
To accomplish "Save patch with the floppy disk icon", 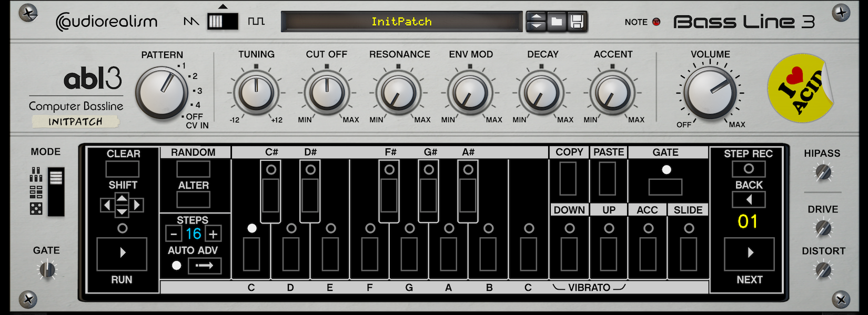I will 577,22.
